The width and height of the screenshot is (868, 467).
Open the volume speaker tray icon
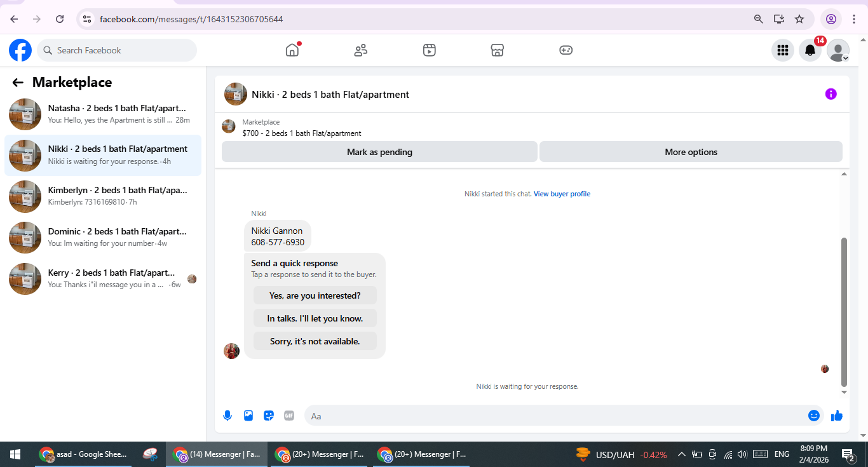[x=742, y=454]
